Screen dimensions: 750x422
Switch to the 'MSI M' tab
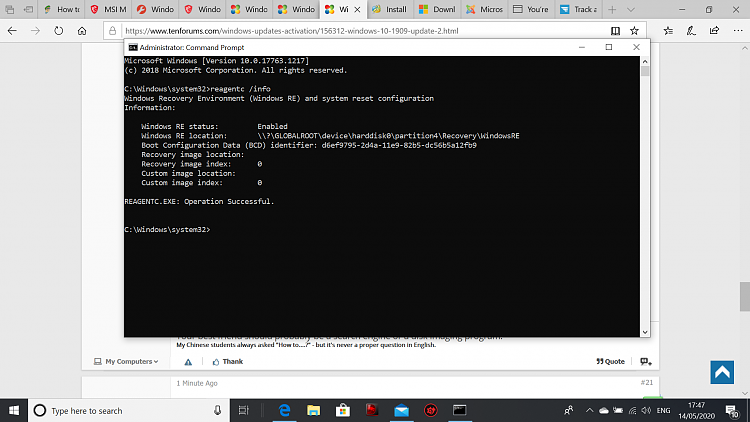[110, 9]
